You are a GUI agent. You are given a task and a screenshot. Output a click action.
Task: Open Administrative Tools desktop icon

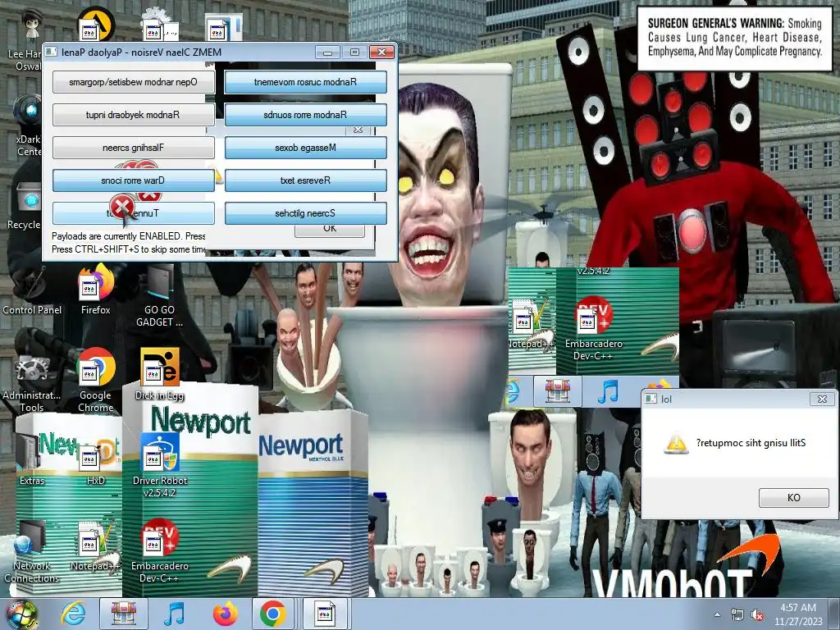(x=32, y=381)
